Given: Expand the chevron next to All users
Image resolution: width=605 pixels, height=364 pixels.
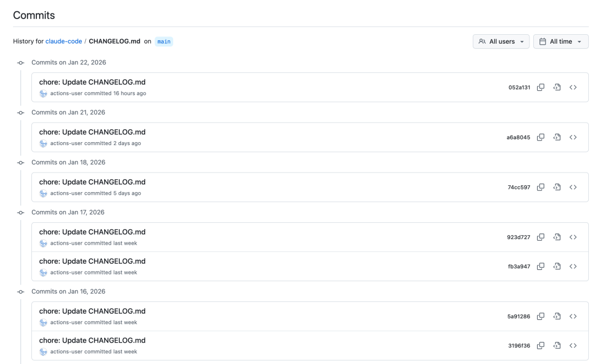Looking at the screenshot, I should coord(522,41).
